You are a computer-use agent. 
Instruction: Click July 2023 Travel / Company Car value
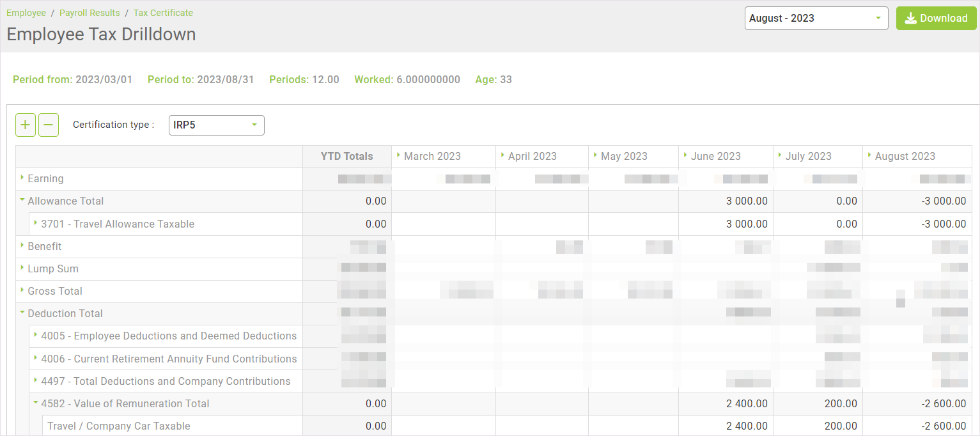(841, 426)
